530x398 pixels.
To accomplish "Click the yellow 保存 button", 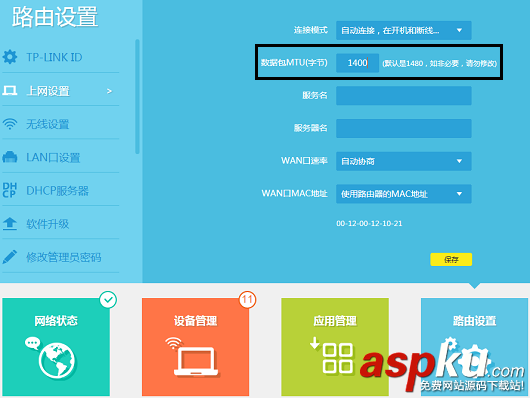I will pyautogui.click(x=451, y=259).
